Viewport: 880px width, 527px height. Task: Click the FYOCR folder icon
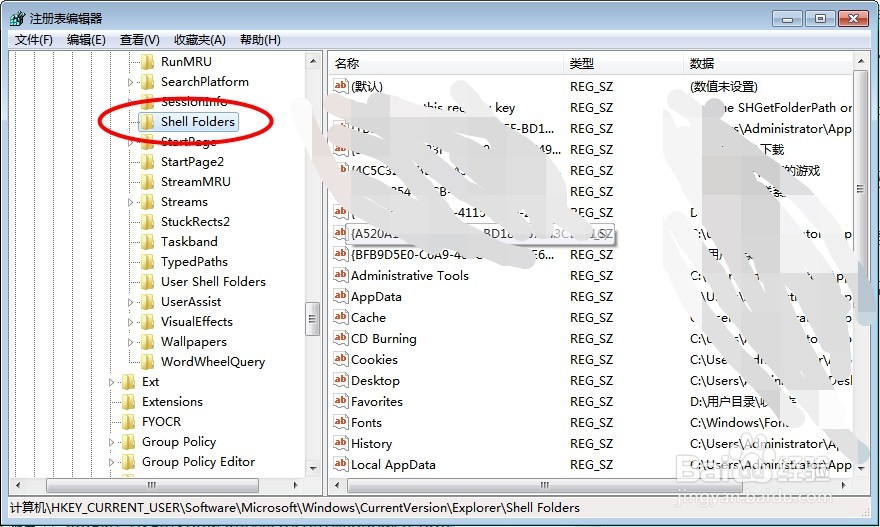coord(129,421)
